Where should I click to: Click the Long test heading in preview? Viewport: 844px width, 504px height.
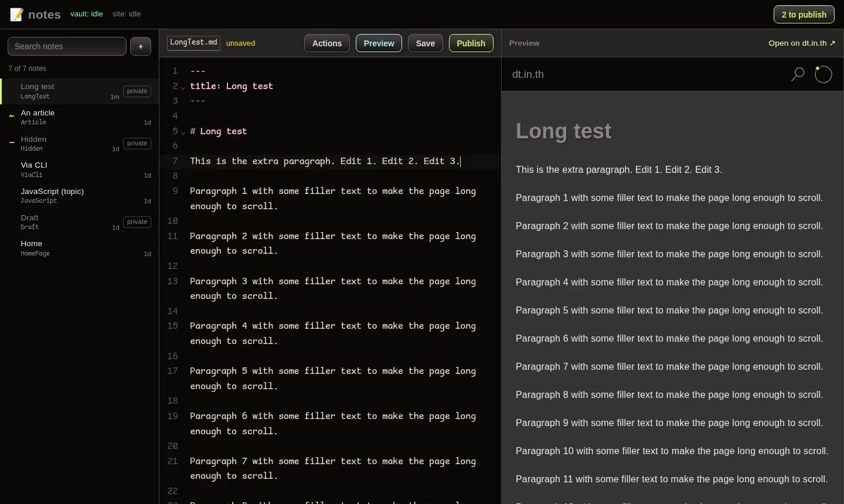(x=563, y=131)
